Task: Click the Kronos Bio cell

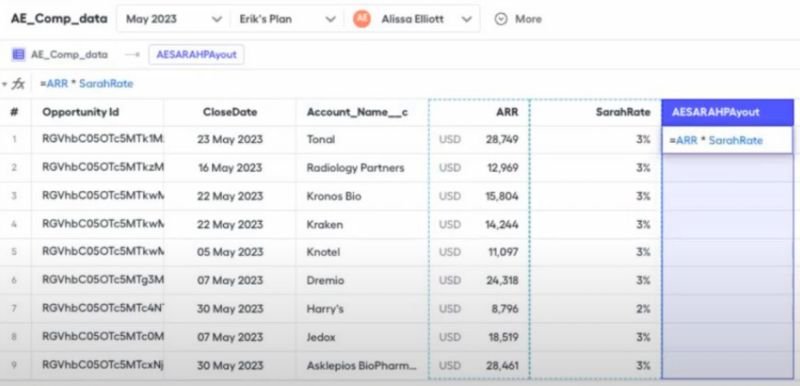Action: [x=362, y=196]
